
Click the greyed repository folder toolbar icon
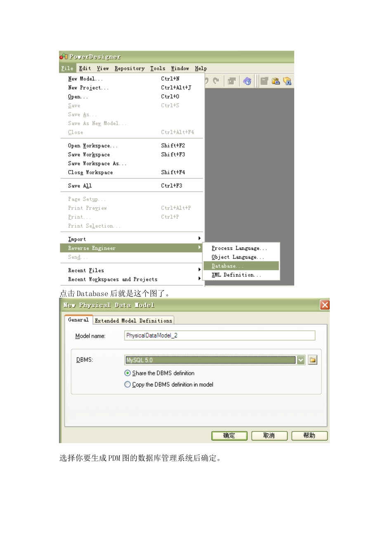264,81
